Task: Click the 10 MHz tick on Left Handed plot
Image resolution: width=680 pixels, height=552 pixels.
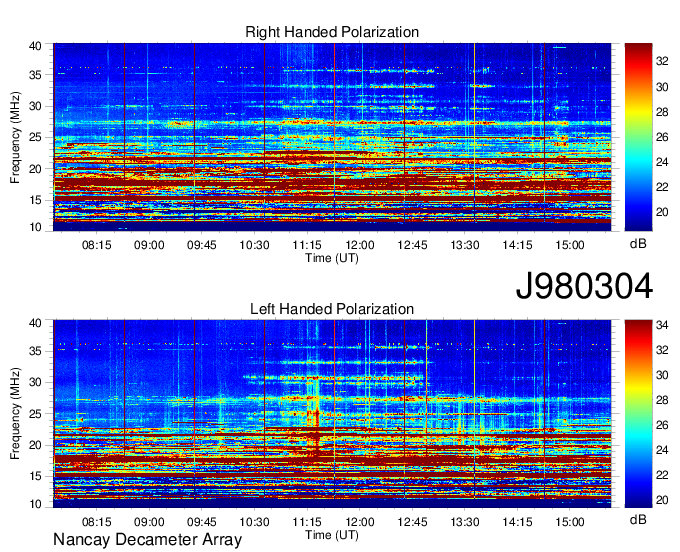Action: pyautogui.click(x=35, y=504)
